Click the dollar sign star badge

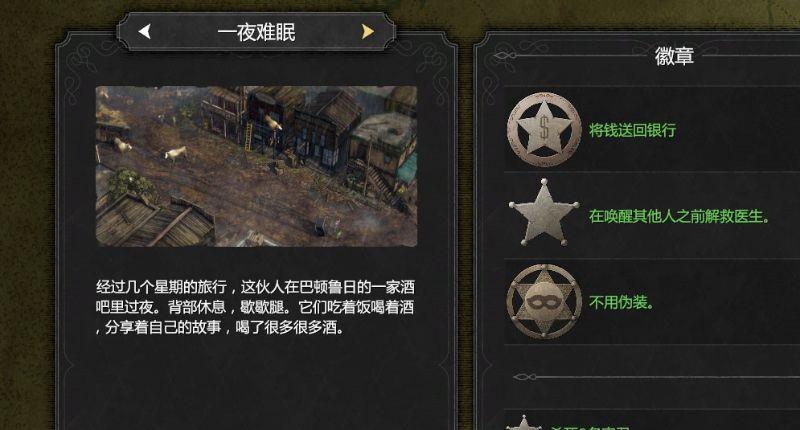pyautogui.click(x=544, y=129)
